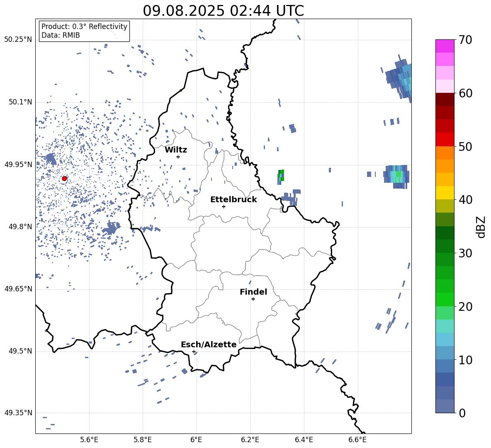Click the large blue echo in the northeast corner
Screen dimensions: 491x448
399,78
